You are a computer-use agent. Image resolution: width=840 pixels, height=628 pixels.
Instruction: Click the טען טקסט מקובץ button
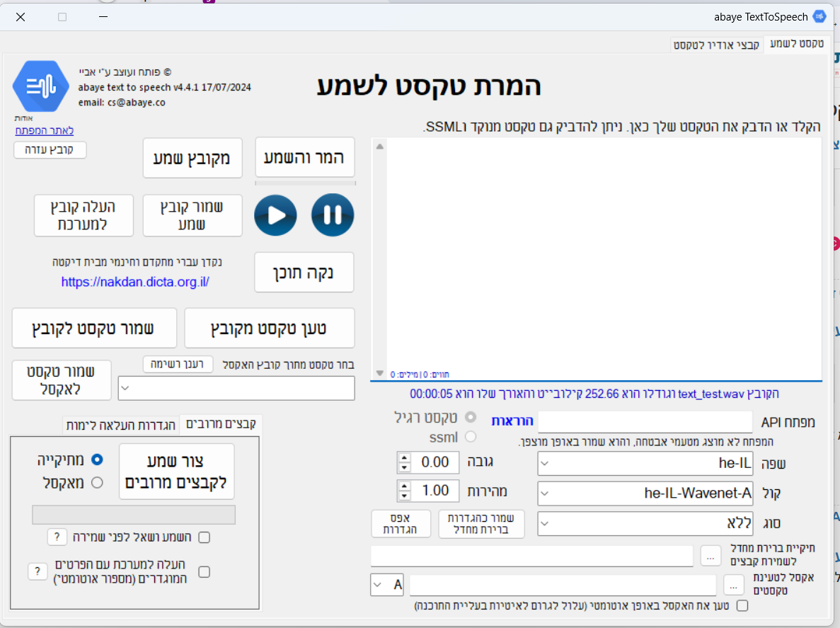tap(269, 328)
